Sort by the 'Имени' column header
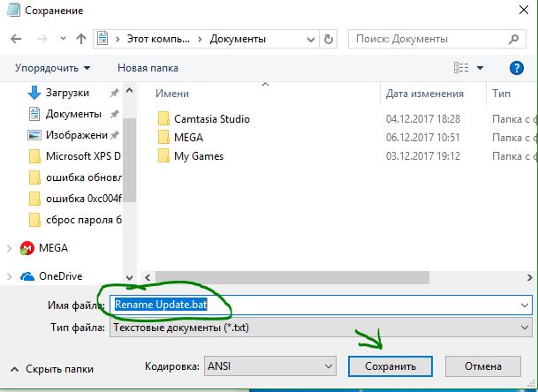 click(172, 94)
